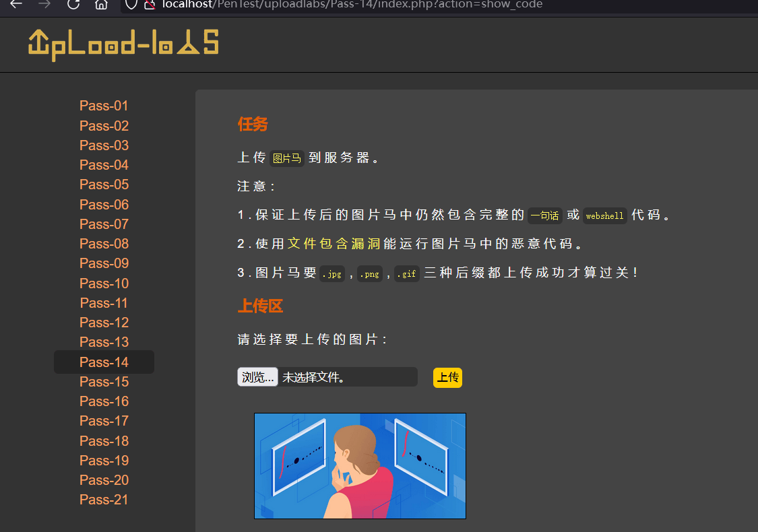Select Pass-13 in the sidebar
The image size is (758, 532).
point(104,342)
